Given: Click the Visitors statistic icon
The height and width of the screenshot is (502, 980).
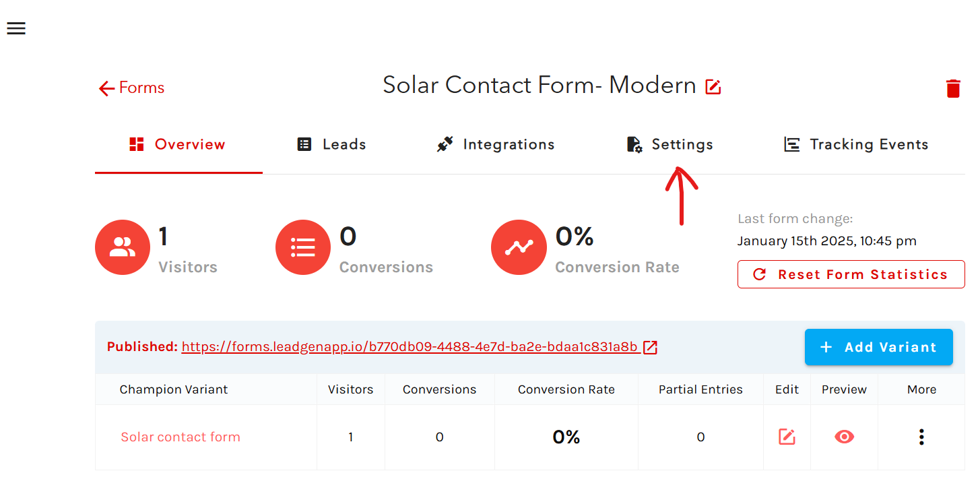Looking at the screenshot, I should point(123,247).
